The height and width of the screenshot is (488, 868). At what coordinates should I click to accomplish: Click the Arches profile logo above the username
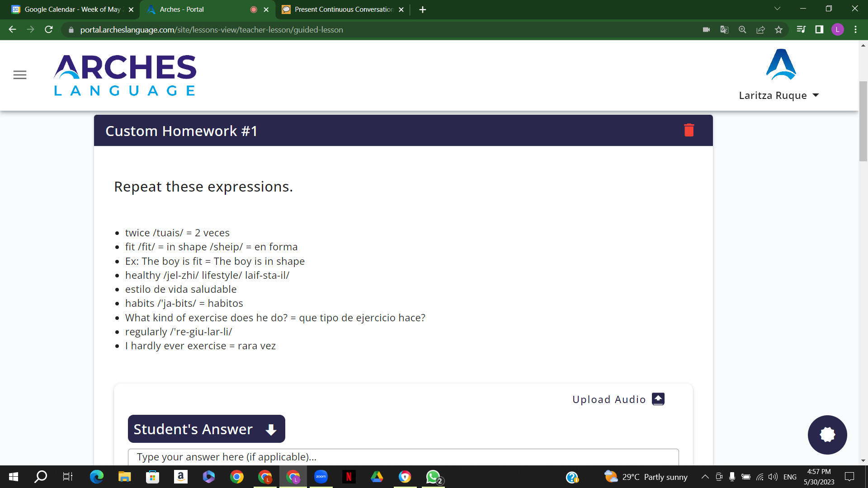[781, 65]
